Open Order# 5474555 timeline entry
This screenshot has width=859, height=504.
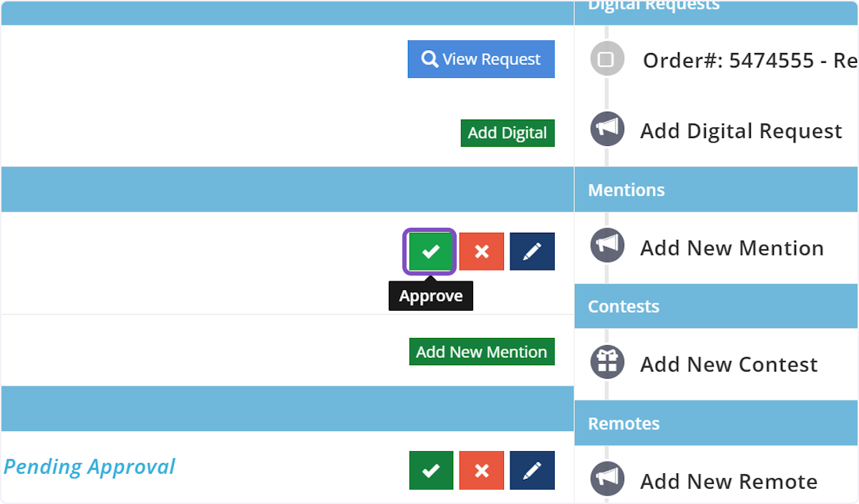pos(749,61)
